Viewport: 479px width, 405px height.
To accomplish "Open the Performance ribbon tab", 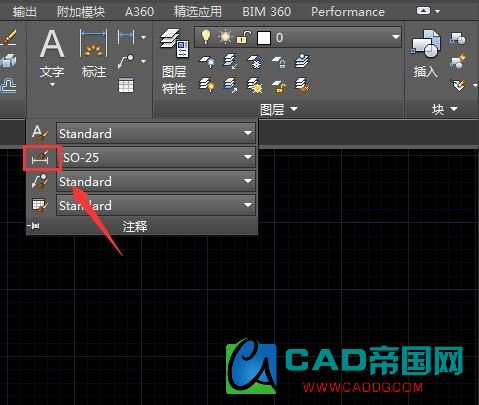I will tap(348, 12).
